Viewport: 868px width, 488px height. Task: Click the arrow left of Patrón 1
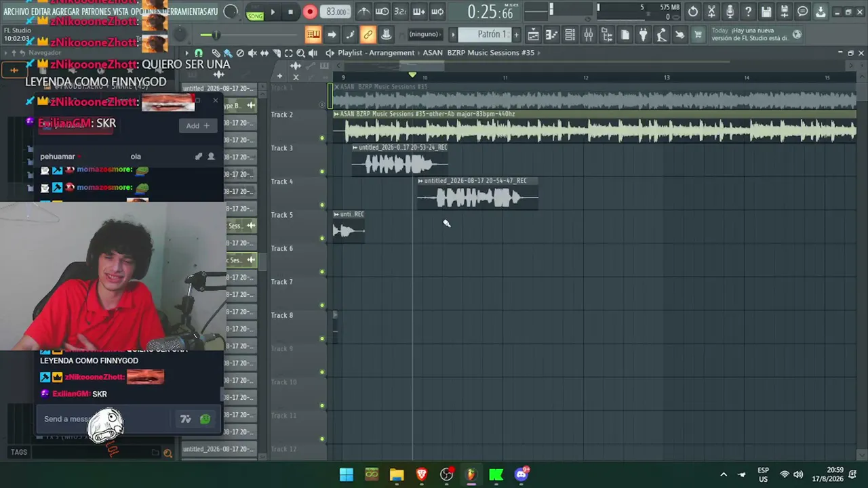point(453,35)
